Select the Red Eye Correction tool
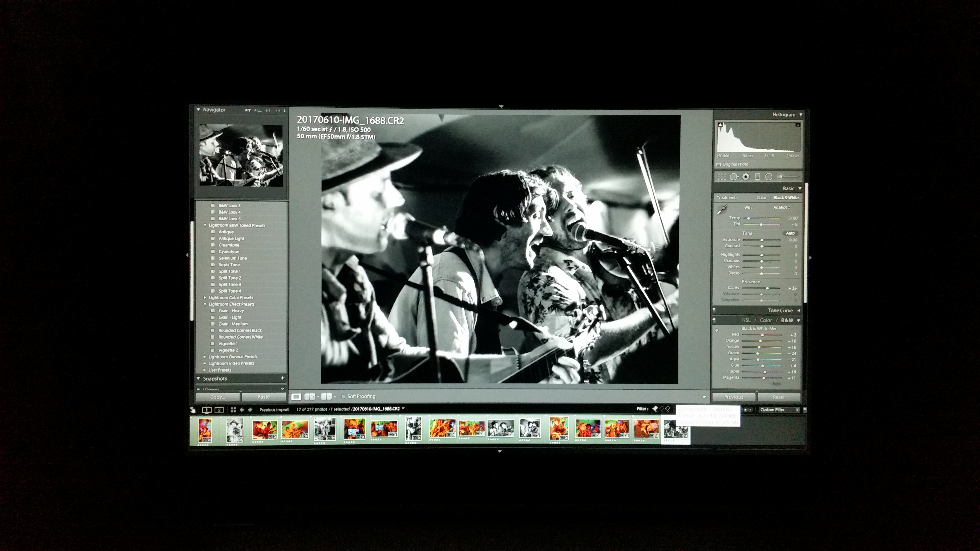Screen dimensions: 980x551 tap(746, 176)
